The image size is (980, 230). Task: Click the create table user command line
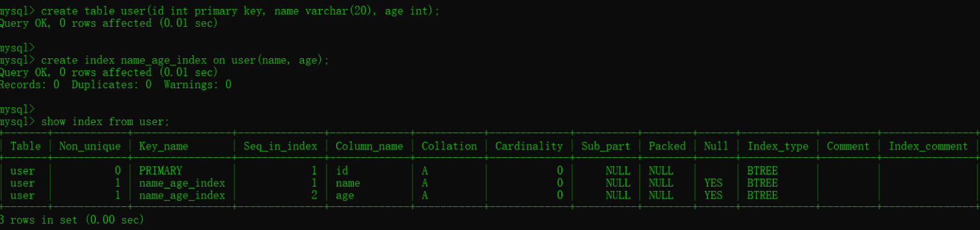point(240,12)
